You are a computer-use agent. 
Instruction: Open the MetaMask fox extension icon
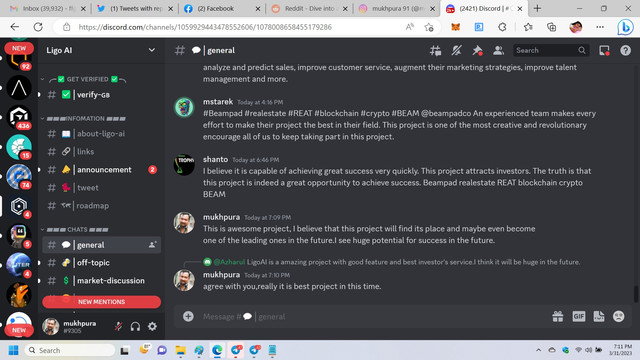coord(455,27)
